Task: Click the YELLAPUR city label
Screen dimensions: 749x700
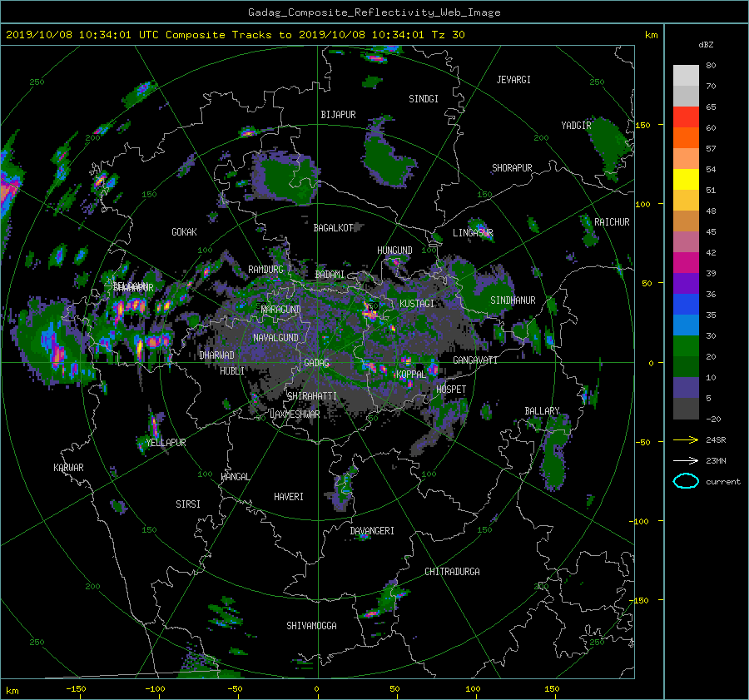Action: coord(166,443)
